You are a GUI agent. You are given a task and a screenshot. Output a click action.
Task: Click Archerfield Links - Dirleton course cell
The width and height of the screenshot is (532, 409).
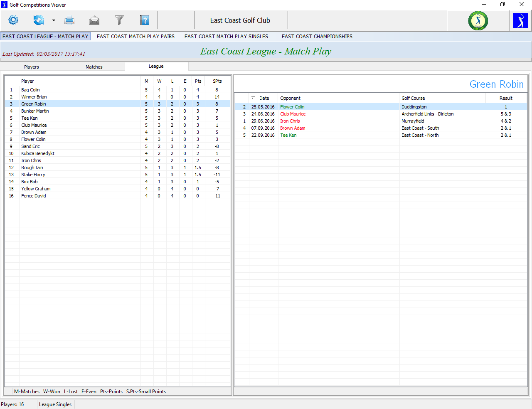pyautogui.click(x=427, y=114)
